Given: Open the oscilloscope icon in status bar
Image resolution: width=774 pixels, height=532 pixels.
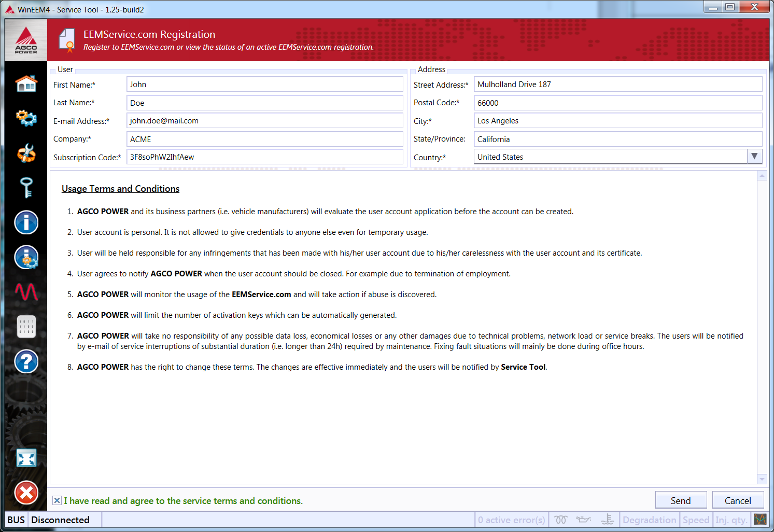Looking at the screenshot, I should (760, 520).
